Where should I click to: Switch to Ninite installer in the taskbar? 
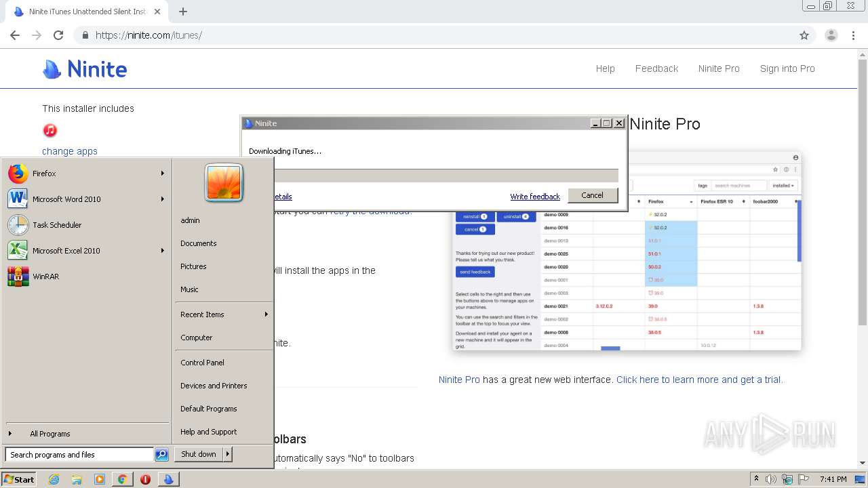[x=168, y=479]
